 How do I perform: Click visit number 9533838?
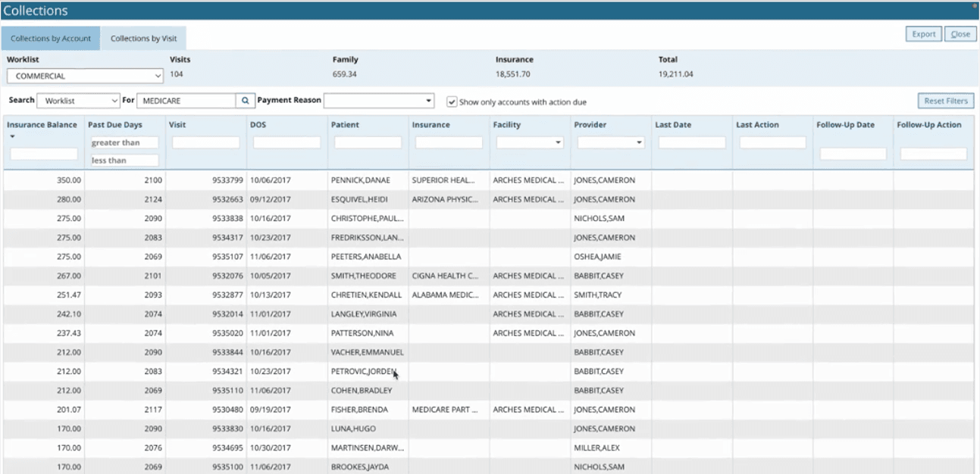[227, 219]
